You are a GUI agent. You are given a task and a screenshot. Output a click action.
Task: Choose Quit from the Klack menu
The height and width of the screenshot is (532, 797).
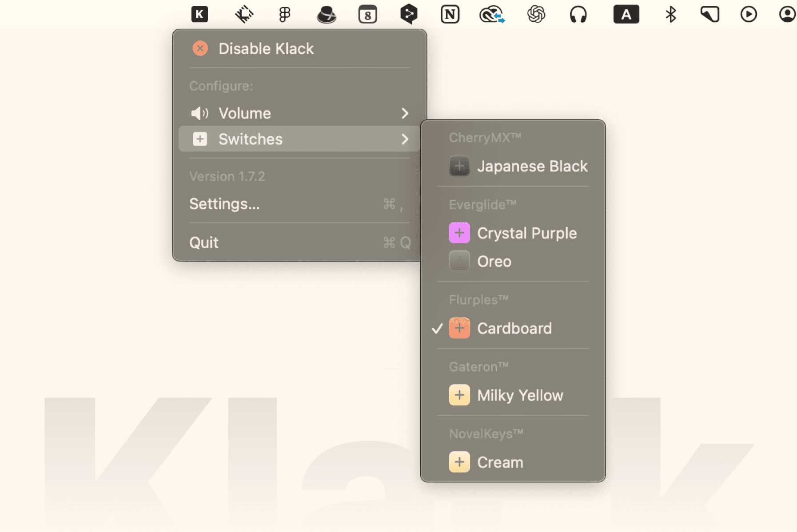click(x=299, y=242)
